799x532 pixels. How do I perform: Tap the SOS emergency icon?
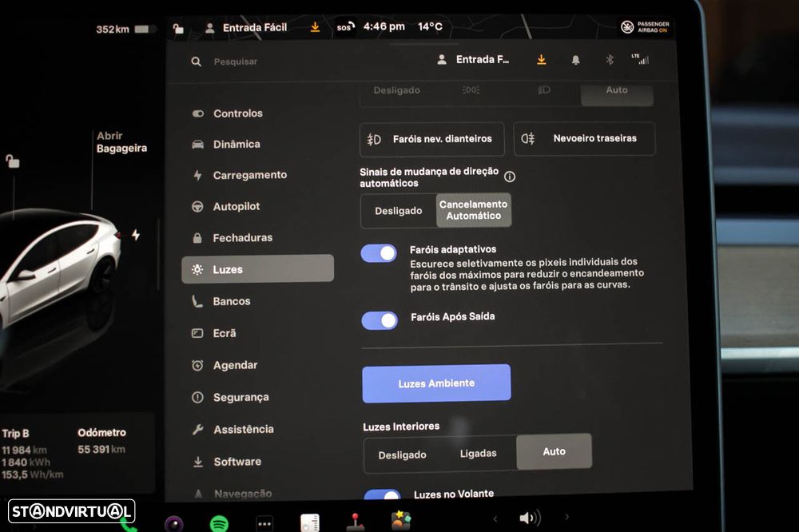tap(345, 26)
